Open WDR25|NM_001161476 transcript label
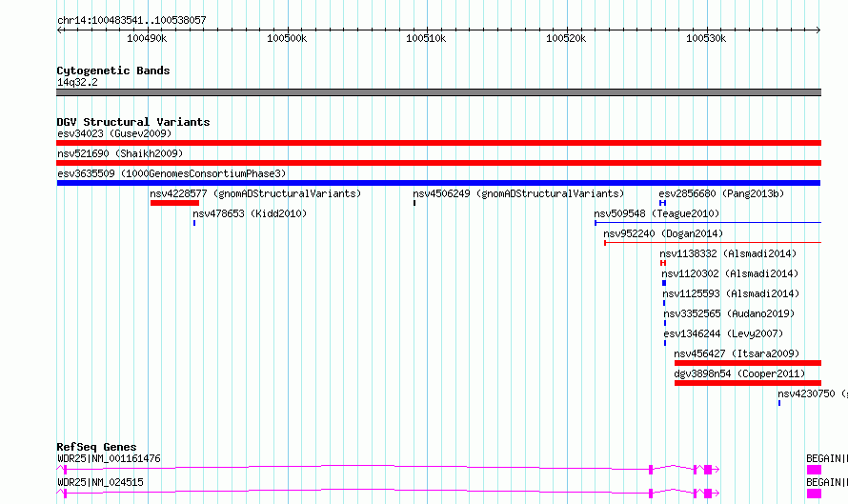 tap(109, 458)
